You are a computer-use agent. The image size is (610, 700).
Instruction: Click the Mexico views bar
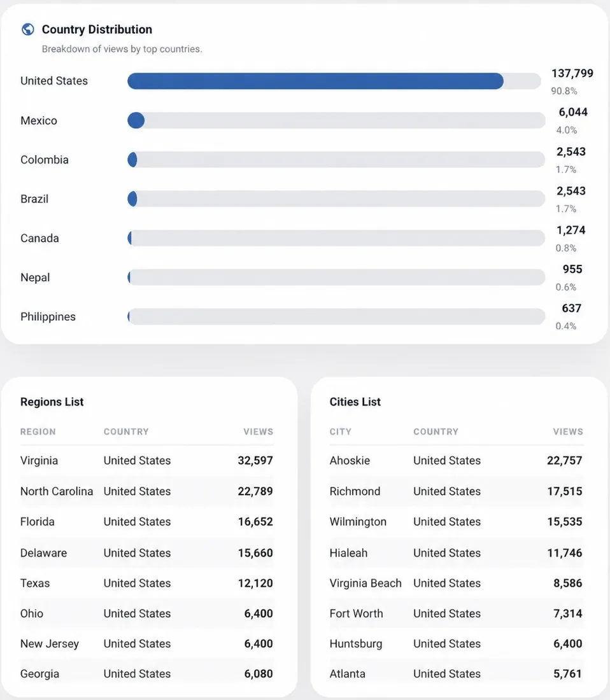click(x=336, y=120)
